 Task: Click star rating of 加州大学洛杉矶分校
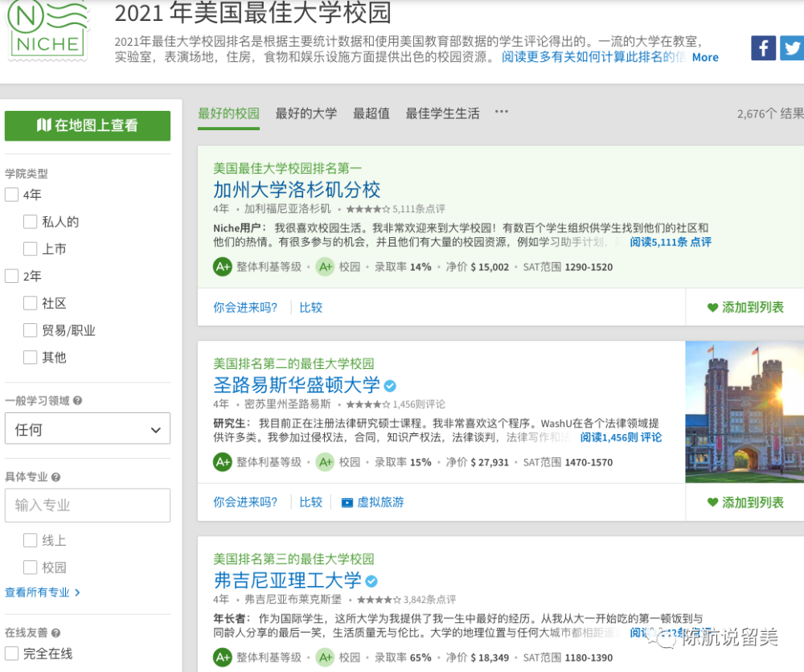coord(368,209)
